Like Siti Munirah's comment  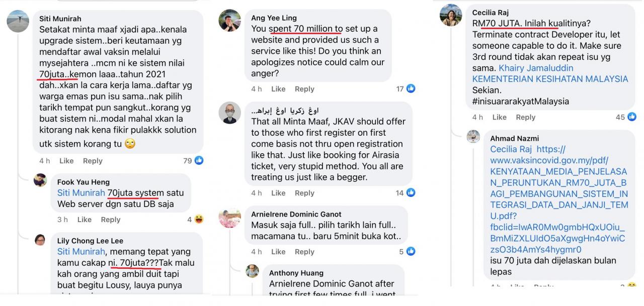pos(66,161)
